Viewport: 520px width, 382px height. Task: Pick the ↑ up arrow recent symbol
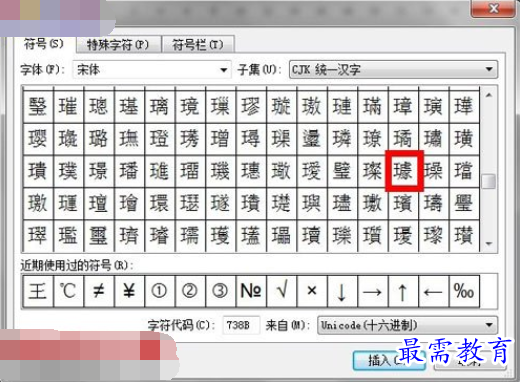[403, 291]
